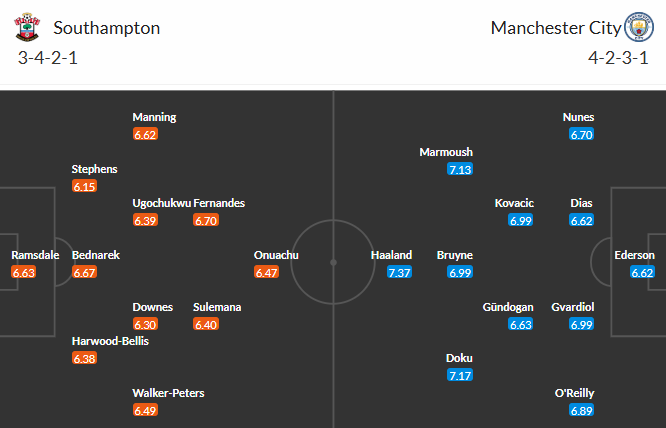Click Nunes' 6.70 blue rating swatch
The height and width of the screenshot is (428, 666).
(x=581, y=135)
